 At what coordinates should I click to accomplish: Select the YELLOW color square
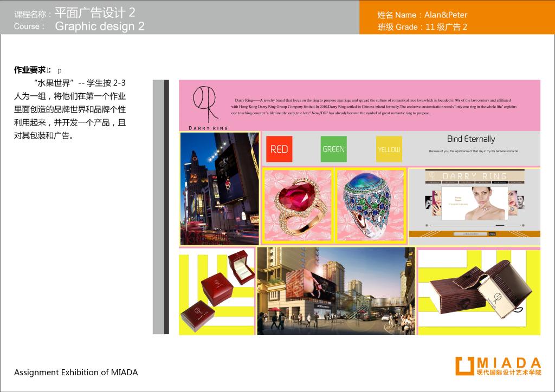[x=389, y=149]
